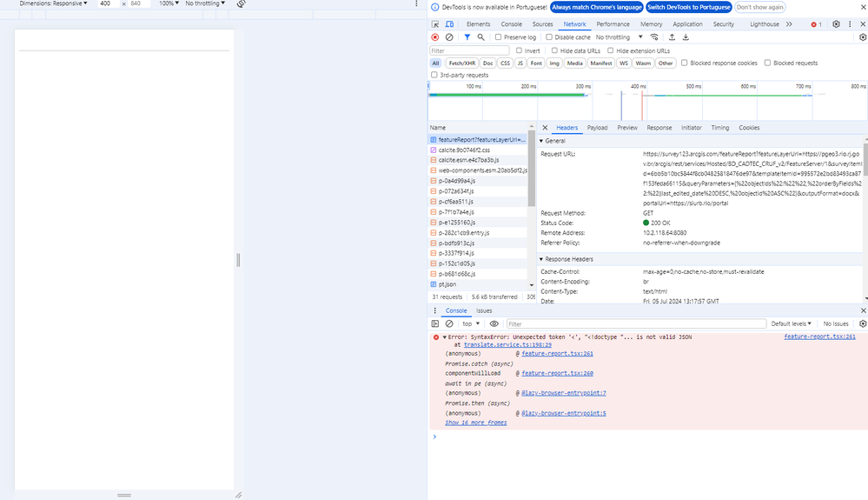Toggle the device toolbar icon

(449, 24)
